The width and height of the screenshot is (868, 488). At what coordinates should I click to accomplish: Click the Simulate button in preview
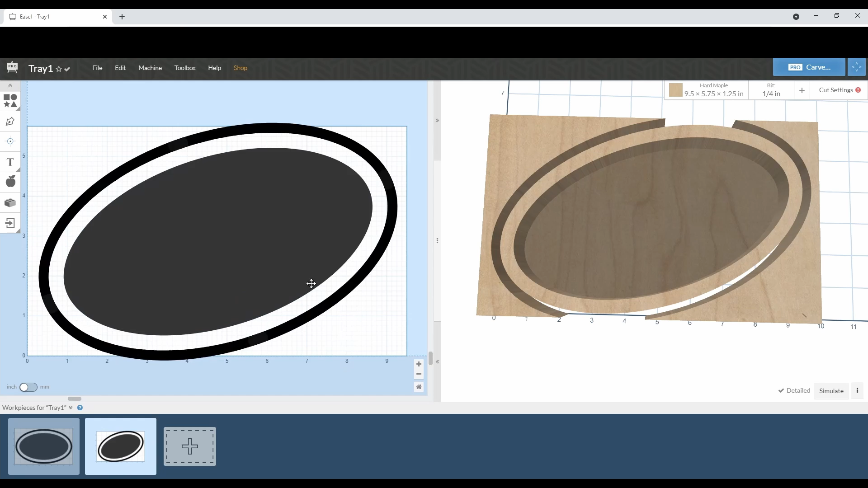click(831, 390)
